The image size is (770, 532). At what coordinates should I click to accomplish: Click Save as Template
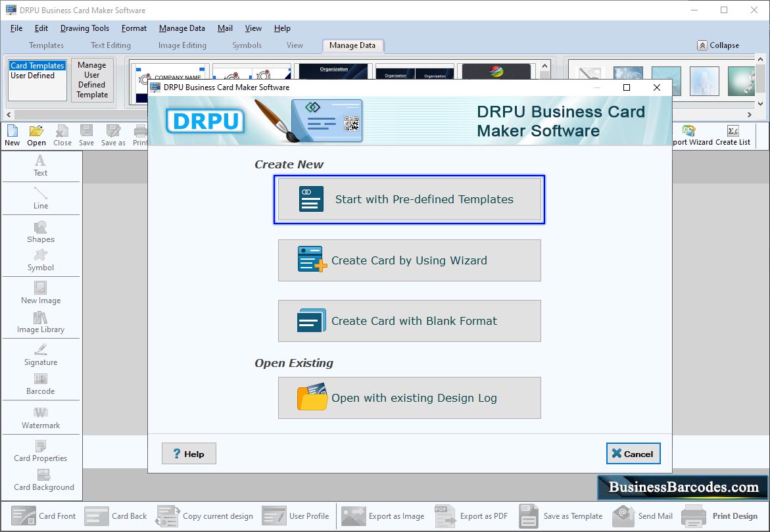tap(560, 516)
